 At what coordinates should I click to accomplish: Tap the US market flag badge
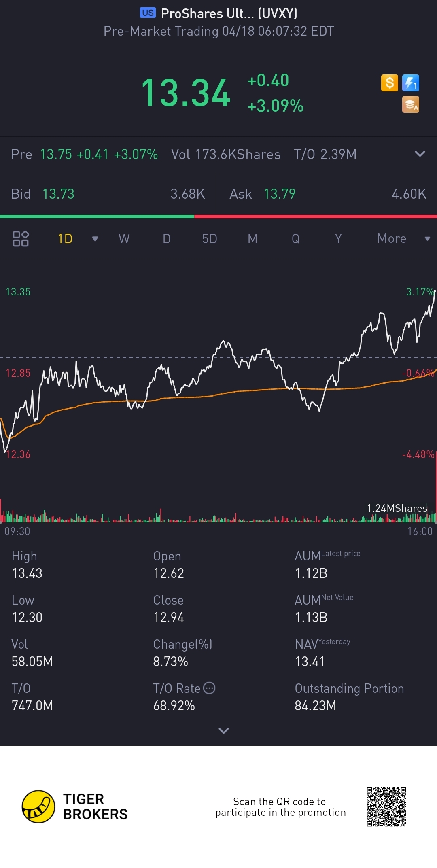click(148, 13)
